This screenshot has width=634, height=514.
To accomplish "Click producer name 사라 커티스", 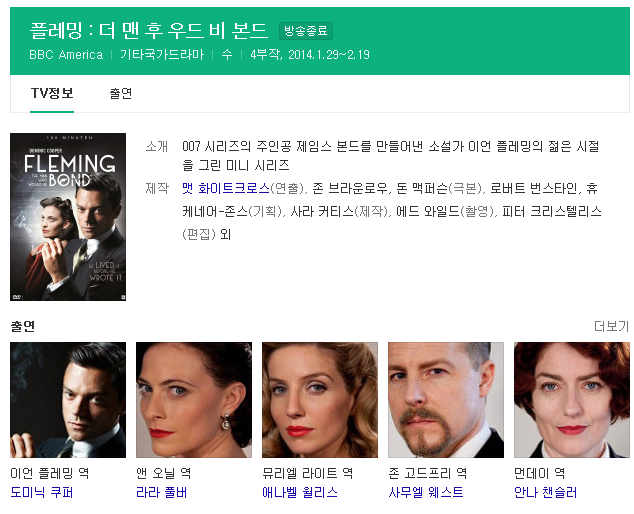I will pos(322,212).
